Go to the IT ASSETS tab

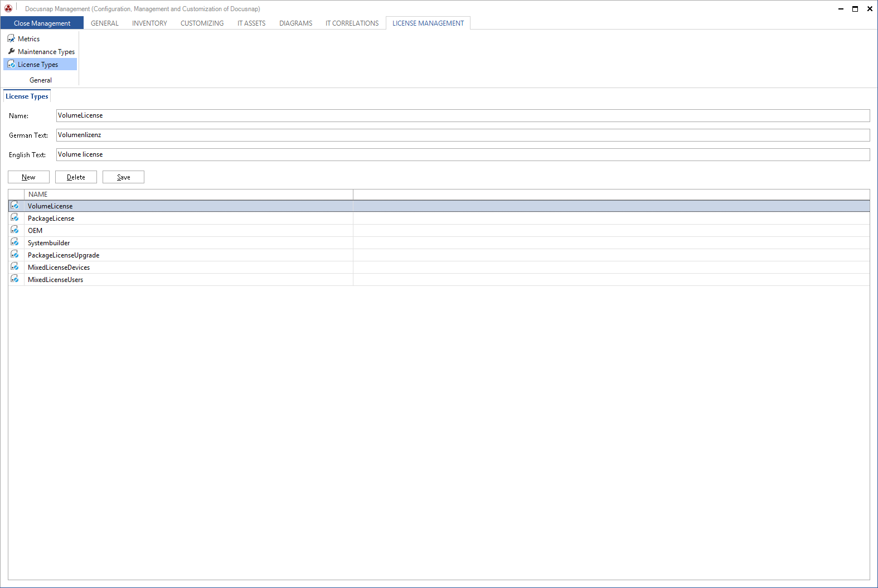point(251,23)
